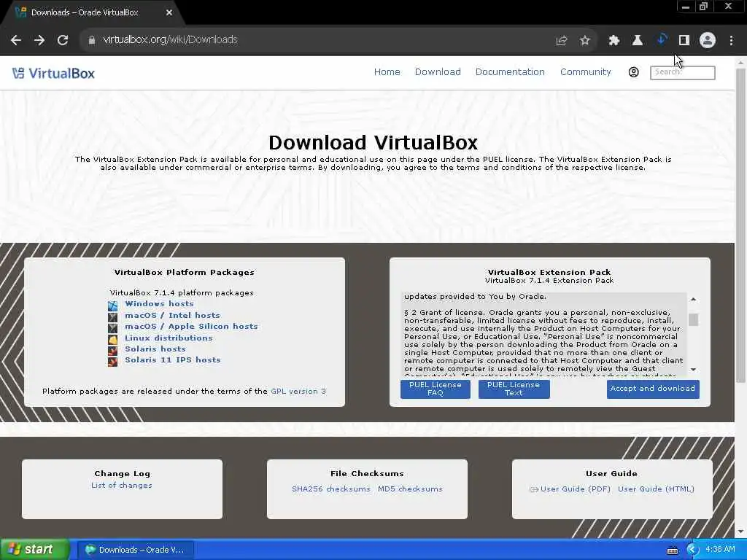This screenshot has height=560, width=747.
Task: Click the license text scrollbar thumb
Action: coord(693,319)
